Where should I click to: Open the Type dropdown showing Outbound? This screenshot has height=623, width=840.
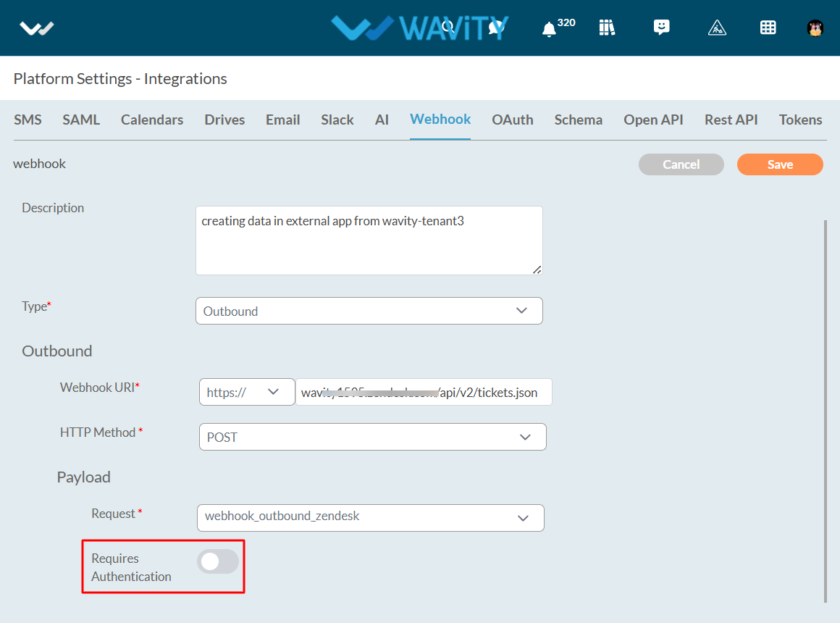[x=369, y=311]
